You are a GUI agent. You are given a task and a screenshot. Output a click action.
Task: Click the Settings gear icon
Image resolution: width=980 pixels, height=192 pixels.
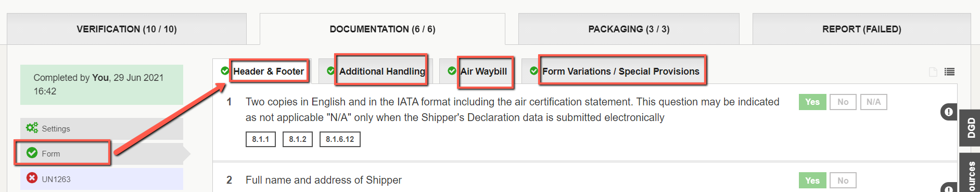point(32,128)
